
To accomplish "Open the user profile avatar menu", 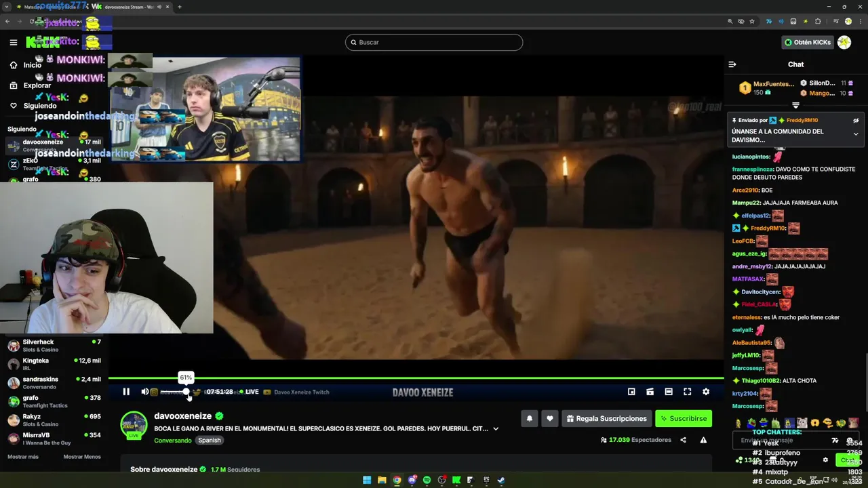I will 844,42.
